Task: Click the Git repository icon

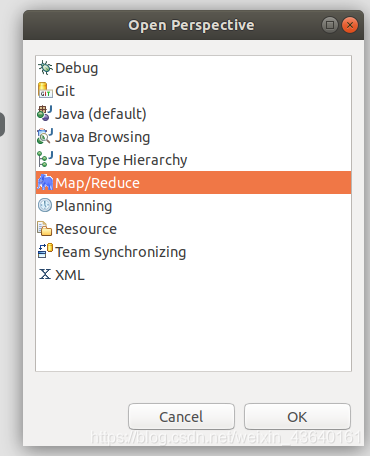Action: click(45, 91)
